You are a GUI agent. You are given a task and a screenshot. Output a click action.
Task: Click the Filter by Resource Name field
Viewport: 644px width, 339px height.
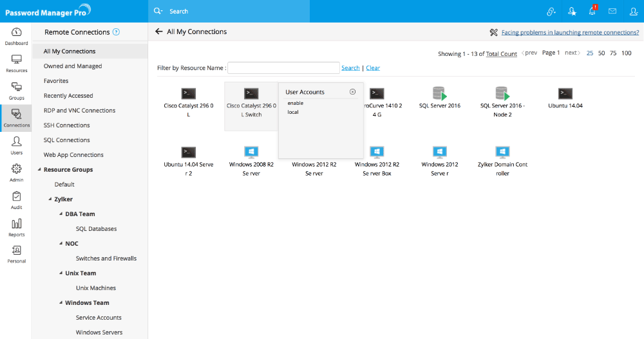[x=283, y=68]
